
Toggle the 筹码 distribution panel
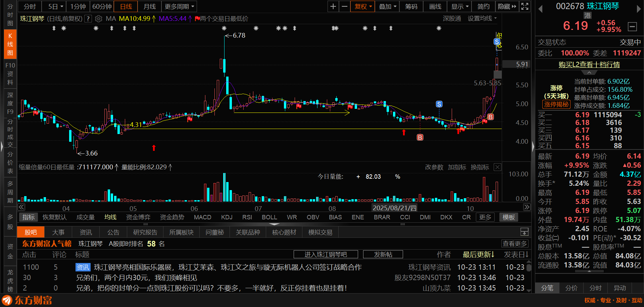pos(411,6)
